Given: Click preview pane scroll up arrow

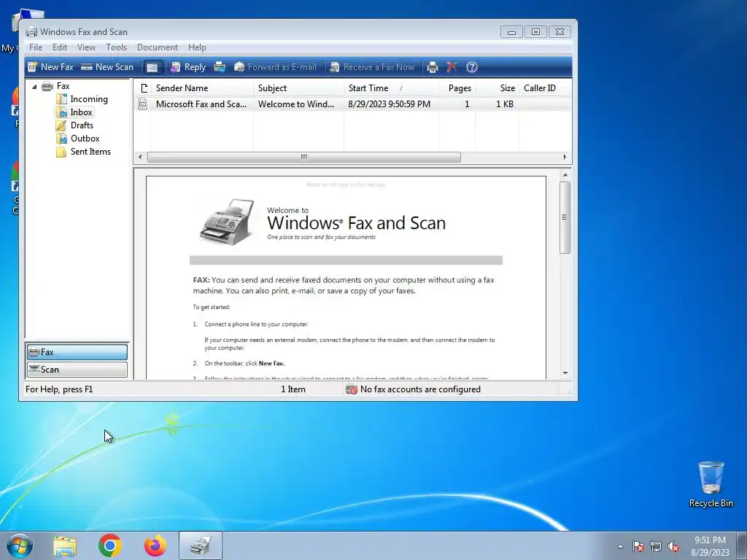Looking at the screenshot, I should coord(565,175).
